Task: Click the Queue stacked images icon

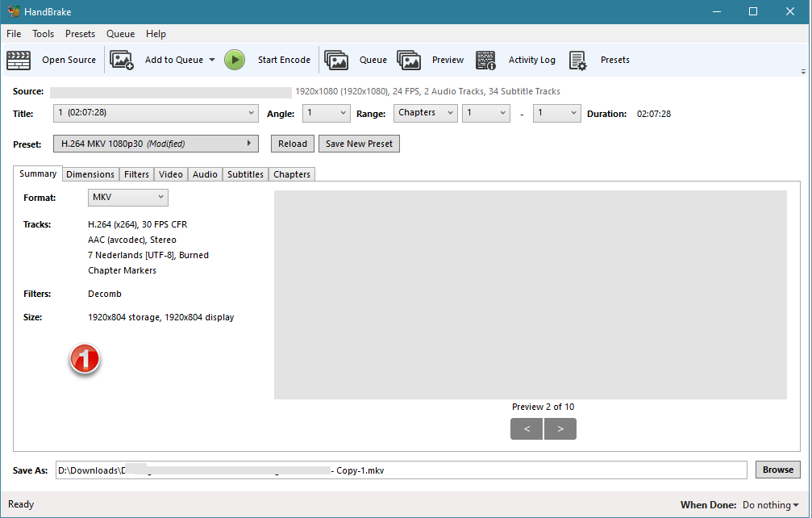Action: (336, 60)
